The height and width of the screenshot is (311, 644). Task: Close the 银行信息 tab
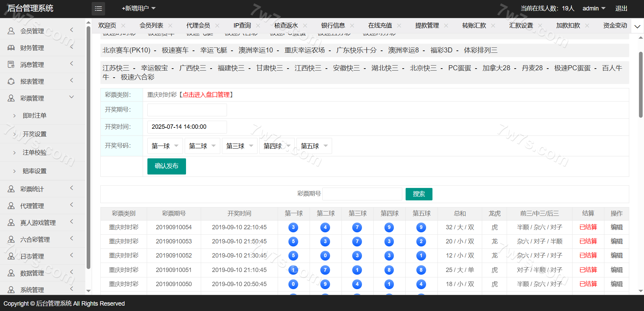tap(352, 26)
